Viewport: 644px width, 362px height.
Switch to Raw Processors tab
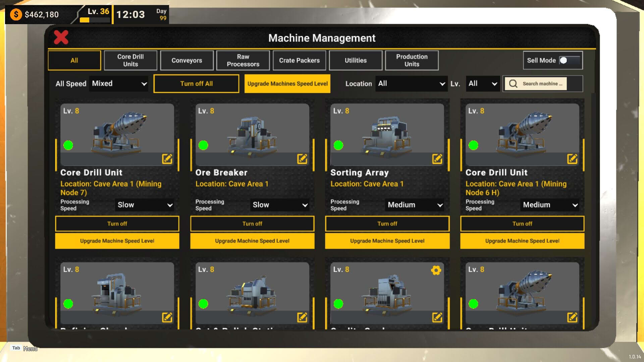tap(243, 60)
